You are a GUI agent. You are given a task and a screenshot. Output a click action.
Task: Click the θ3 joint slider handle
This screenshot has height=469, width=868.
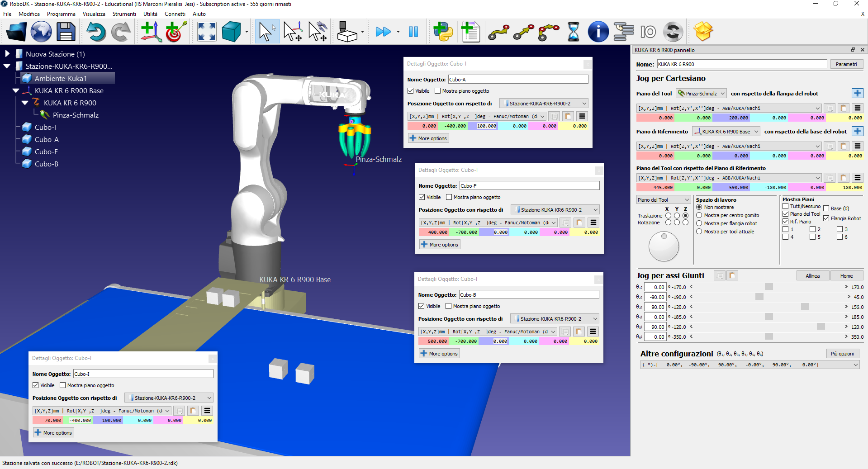click(805, 307)
